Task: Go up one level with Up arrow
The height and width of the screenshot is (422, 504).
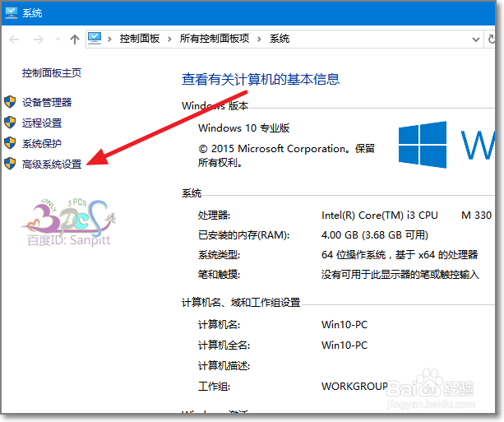Action: [75, 39]
